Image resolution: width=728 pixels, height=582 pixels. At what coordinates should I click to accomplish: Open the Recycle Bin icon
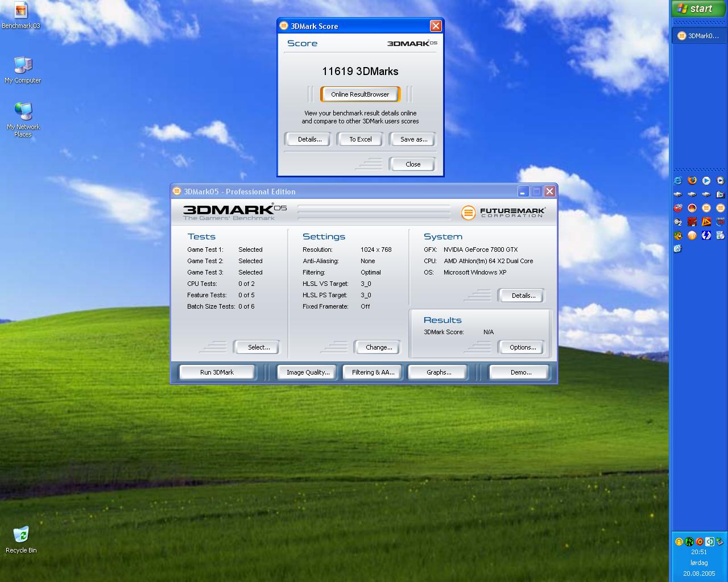pyautogui.click(x=21, y=540)
